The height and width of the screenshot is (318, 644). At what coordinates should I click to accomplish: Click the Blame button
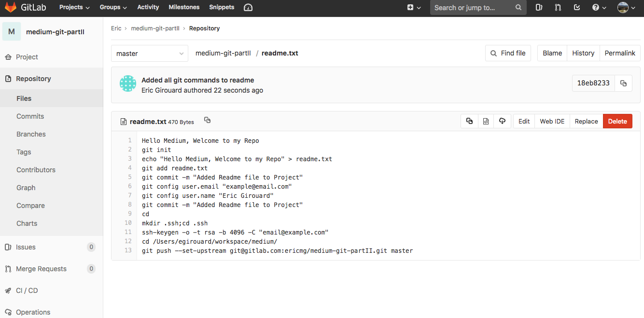coord(552,53)
